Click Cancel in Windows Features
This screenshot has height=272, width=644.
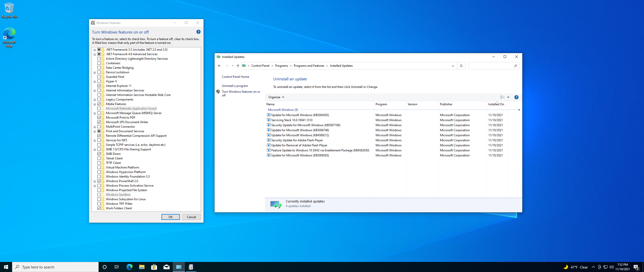191,217
